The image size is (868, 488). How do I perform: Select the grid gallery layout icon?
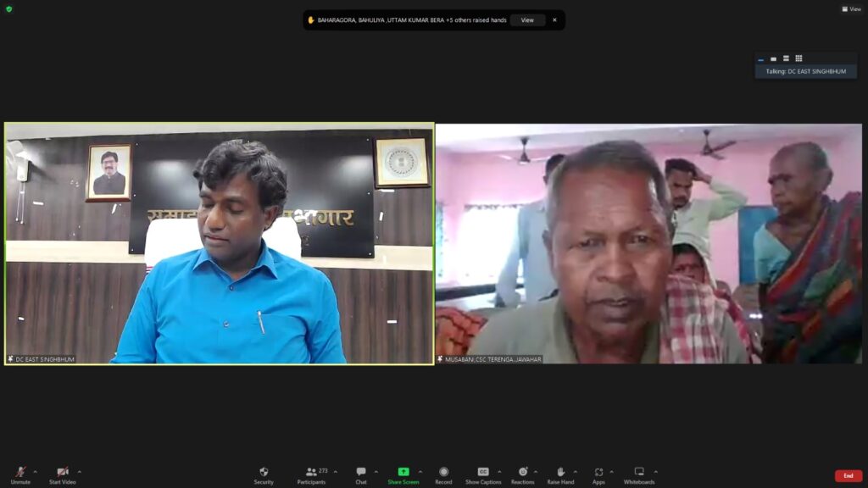coord(798,58)
